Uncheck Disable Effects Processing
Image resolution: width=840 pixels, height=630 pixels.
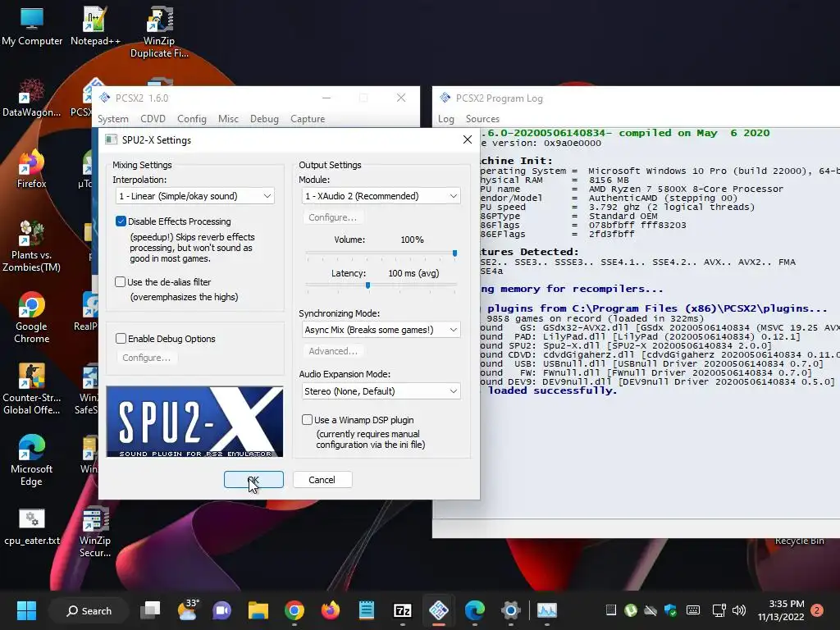tap(121, 221)
